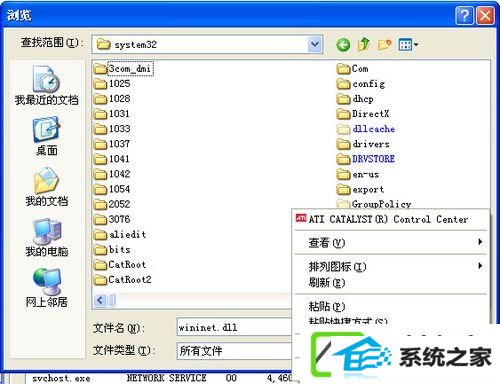Select the aliedit folder
The height and width of the screenshot is (384, 500).
click(120, 234)
